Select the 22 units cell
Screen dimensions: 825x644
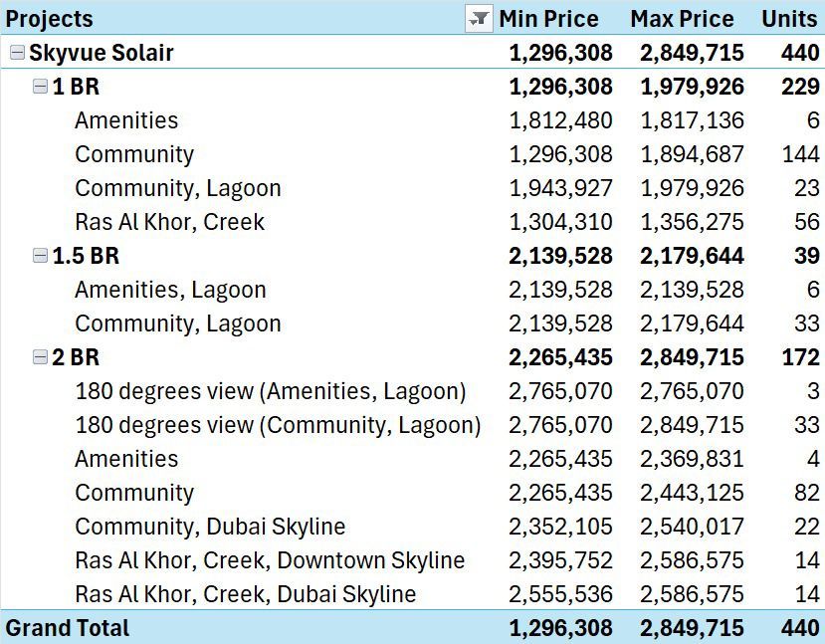click(x=806, y=527)
